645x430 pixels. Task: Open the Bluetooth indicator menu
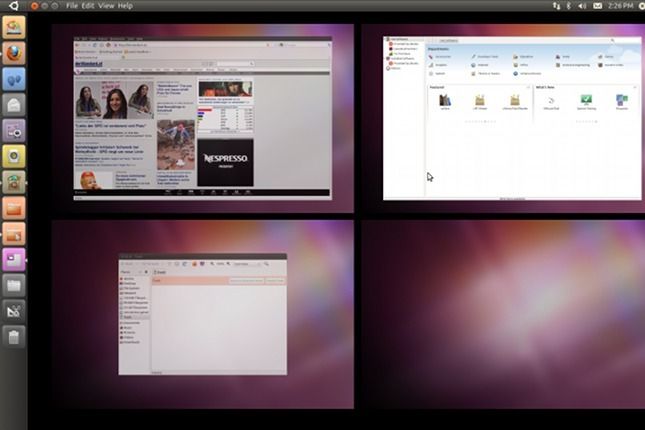[570, 6]
